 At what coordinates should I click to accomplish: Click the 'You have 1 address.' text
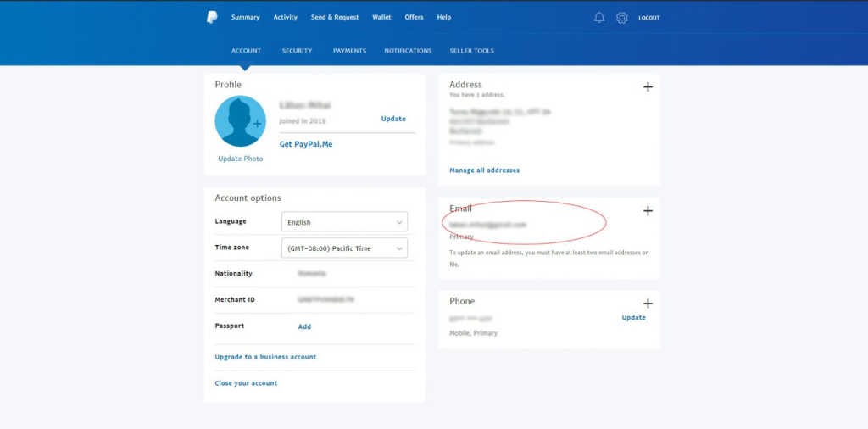coord(477,95)
